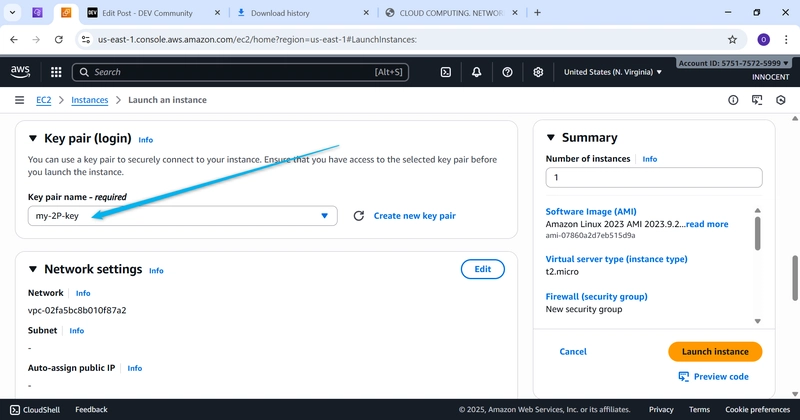Screen dimensions: 800x420
Task: Open the notifications bell
Action: pos(477,72)
